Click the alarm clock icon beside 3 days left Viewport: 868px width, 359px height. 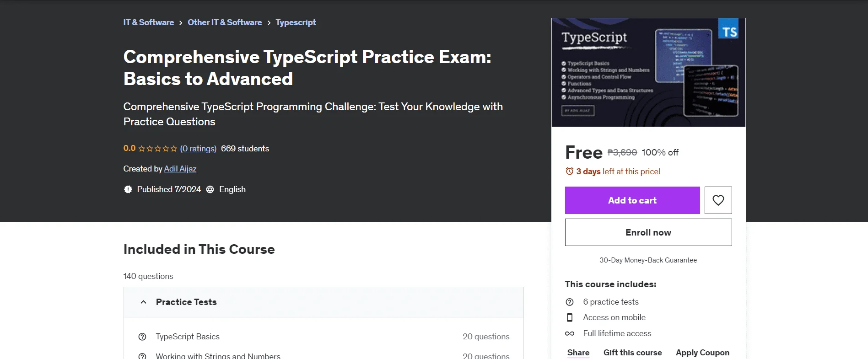(x=570, y=171)
